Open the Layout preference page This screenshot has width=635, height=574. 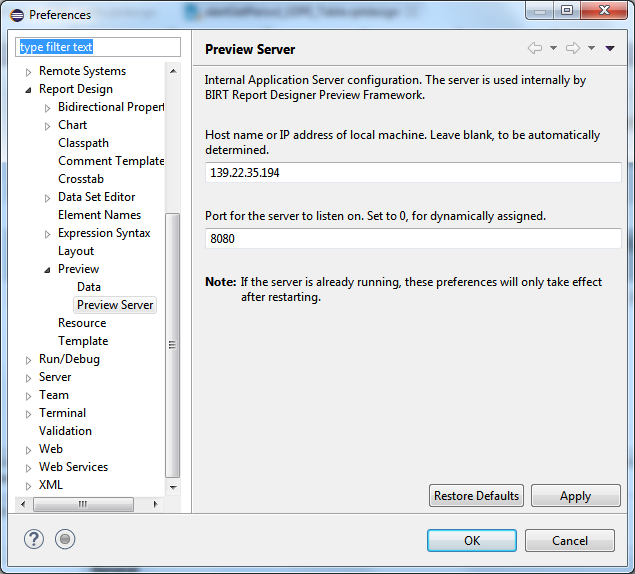click(76, 251)
